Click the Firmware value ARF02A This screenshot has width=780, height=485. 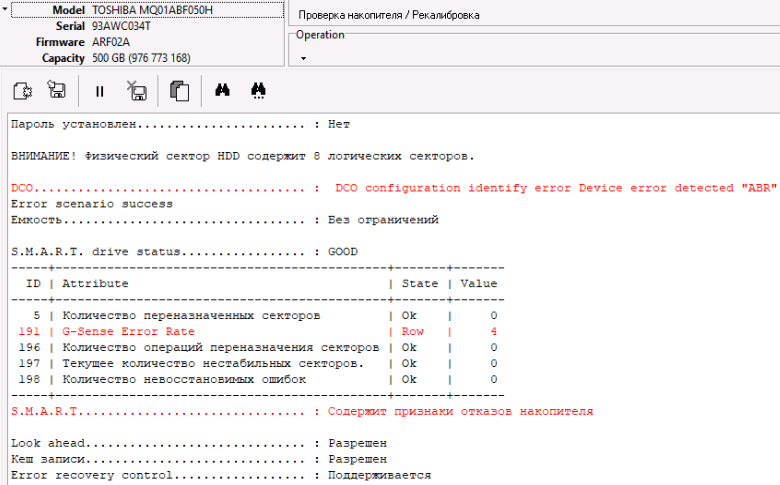110,42
